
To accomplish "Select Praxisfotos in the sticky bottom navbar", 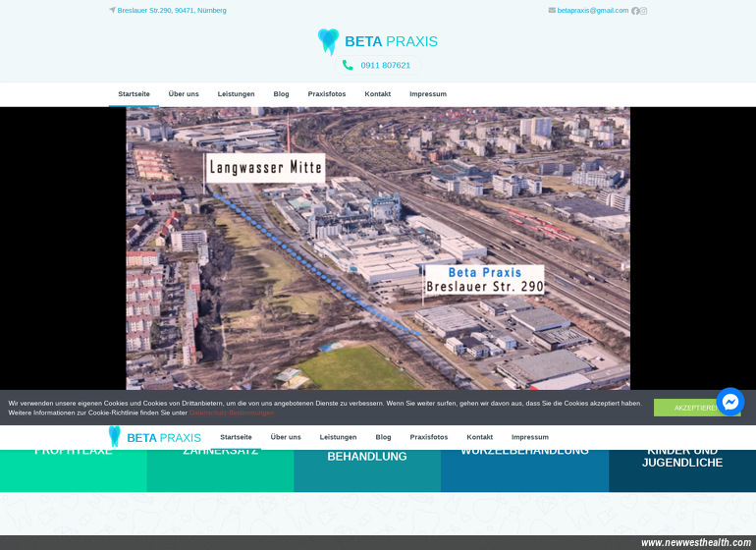I will (x=429, y=437).
